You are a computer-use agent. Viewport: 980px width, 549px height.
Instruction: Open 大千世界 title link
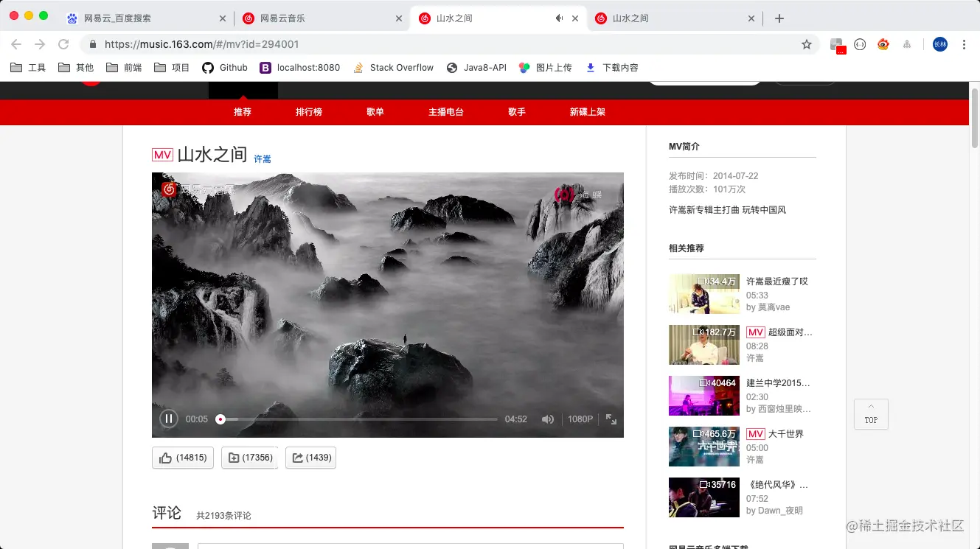point(786,434)
